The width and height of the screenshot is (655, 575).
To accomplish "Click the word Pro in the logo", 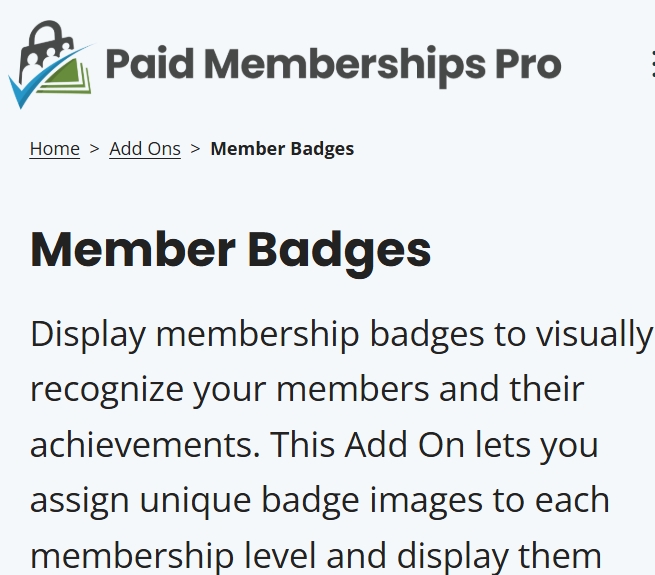I will pos(528,64).
